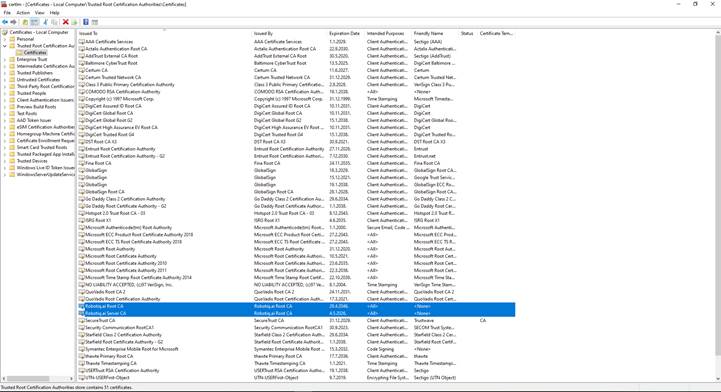Click the scroll-down arrow of the certificate list
The image size is (721, 392).
click(x=718, y=379)
